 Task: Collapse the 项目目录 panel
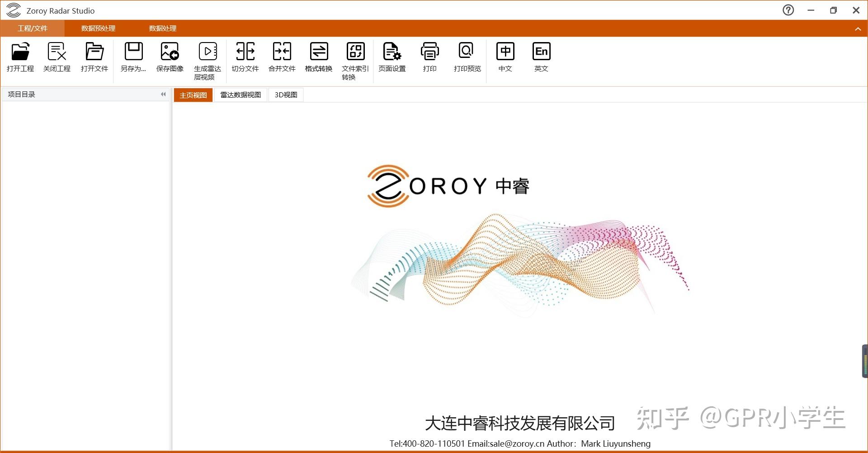tap(163, 94)
